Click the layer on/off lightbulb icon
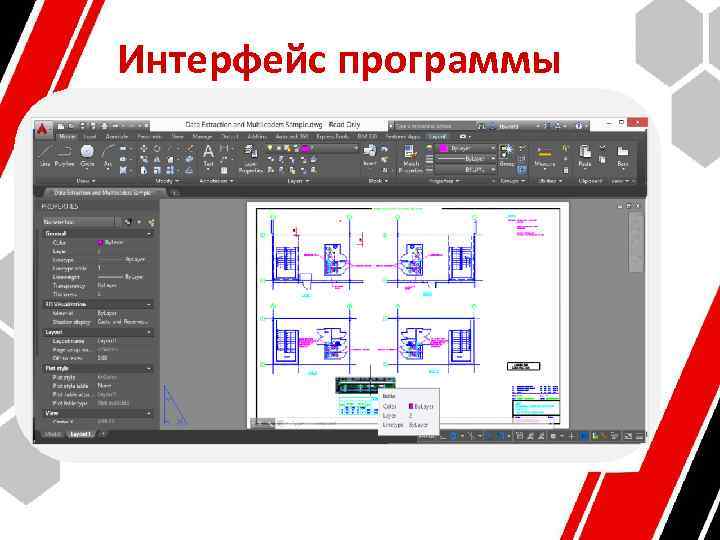Screen dimensions: 720x540 (270, 148)
